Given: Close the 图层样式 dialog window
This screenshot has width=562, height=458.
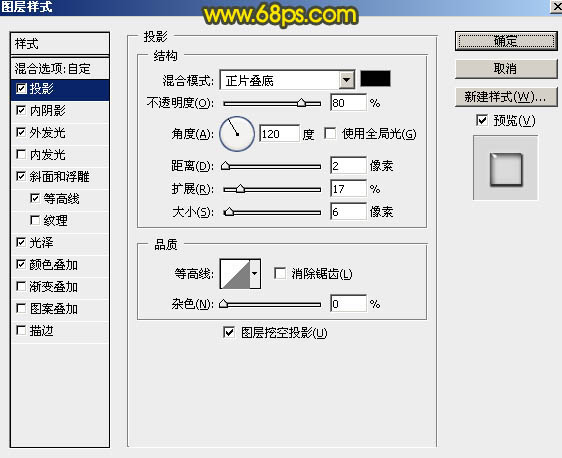Looking at the screenshot, I should coord(557,6).
